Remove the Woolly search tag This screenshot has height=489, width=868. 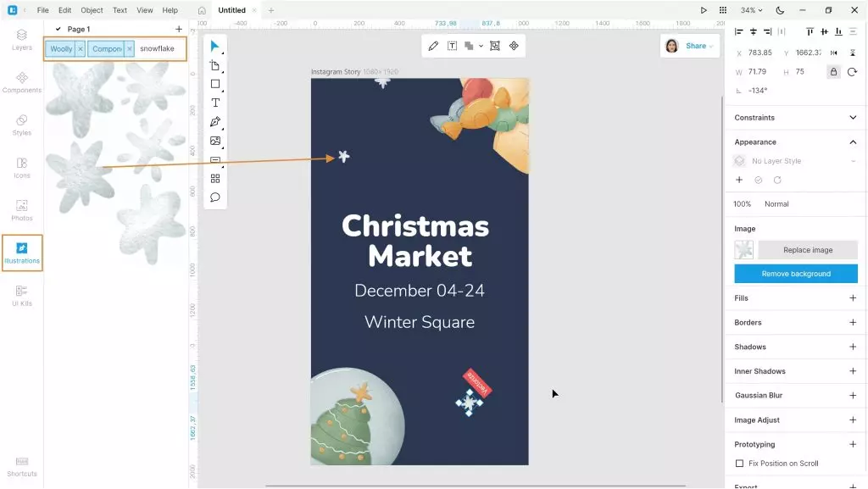[81, 48]
